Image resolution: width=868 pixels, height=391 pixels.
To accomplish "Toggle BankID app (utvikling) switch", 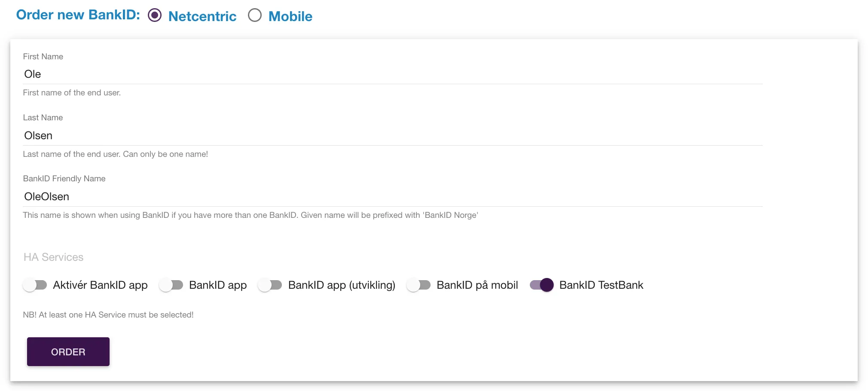I will point(270,285).
